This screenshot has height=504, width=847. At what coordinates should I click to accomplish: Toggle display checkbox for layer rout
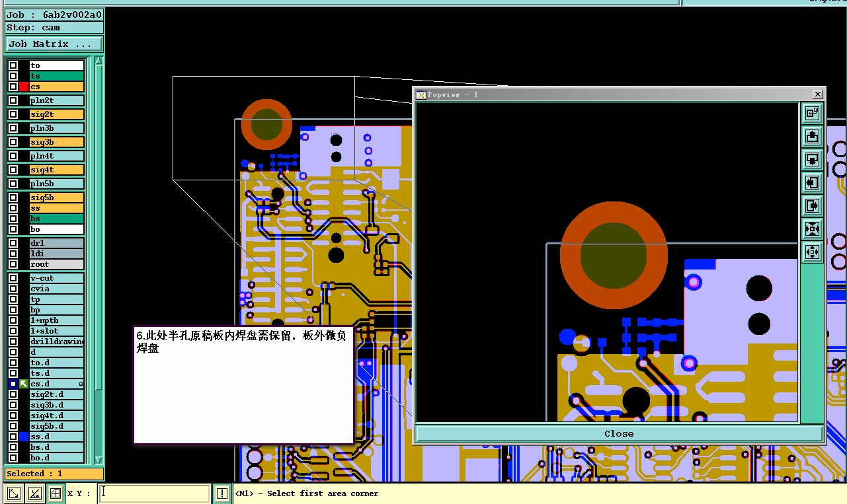pyautogui.click(x=13, y=264)
